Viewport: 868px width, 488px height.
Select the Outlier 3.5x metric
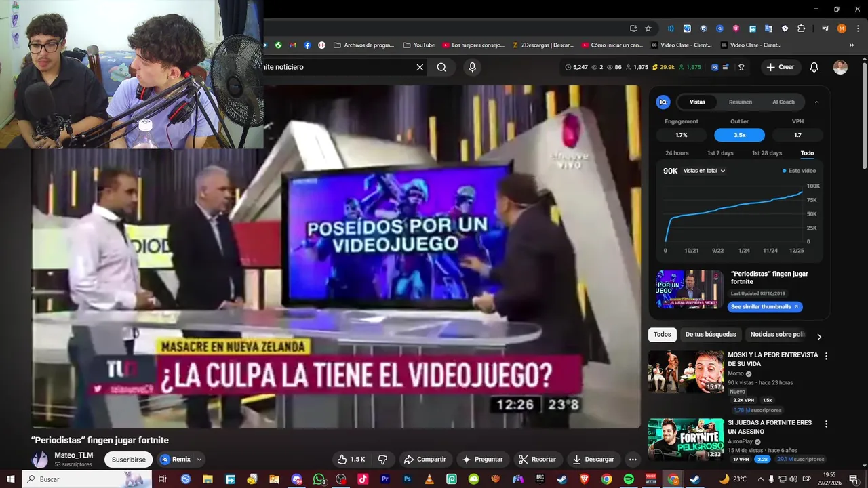tap(739, 135)
